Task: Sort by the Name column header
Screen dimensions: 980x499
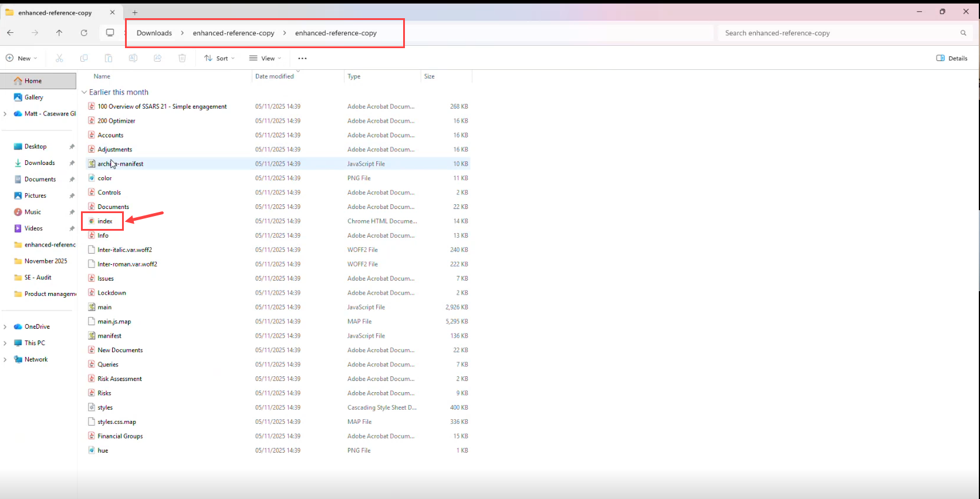Action: tap(102, 76)
